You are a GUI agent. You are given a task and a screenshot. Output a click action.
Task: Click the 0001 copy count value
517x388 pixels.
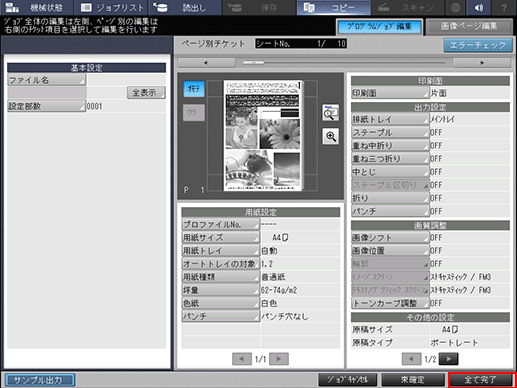[x=95, y=106]
